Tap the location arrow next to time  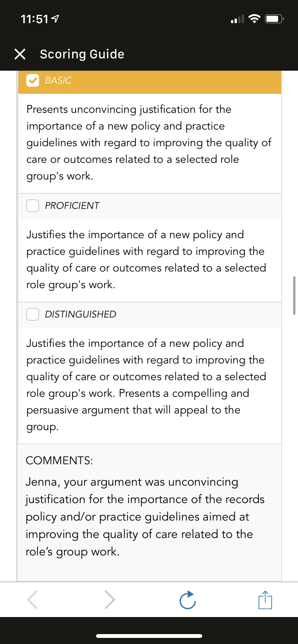pyautogui.click(x=55, y=19)
